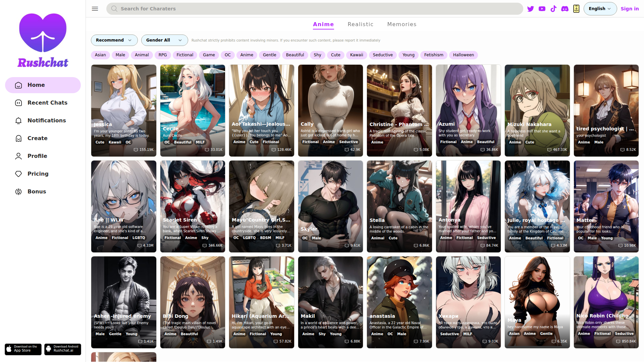Image resolution: width=644 pixels, height=362 pixels.
Task: Open the Discord server icon
Action: pyautogui.click(x=565, y=9)
